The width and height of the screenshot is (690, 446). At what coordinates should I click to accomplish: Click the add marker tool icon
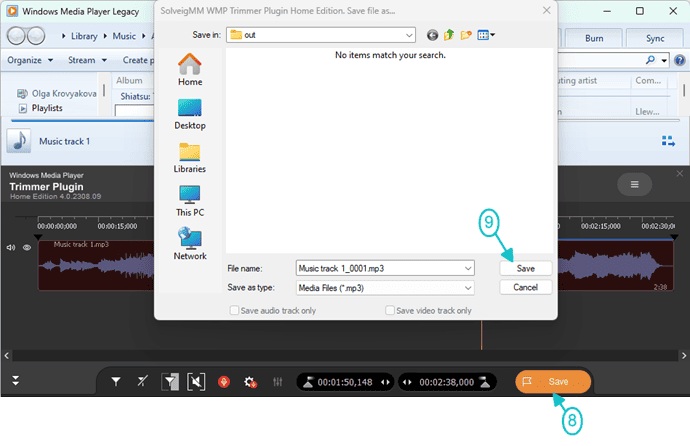coord(116,382)
